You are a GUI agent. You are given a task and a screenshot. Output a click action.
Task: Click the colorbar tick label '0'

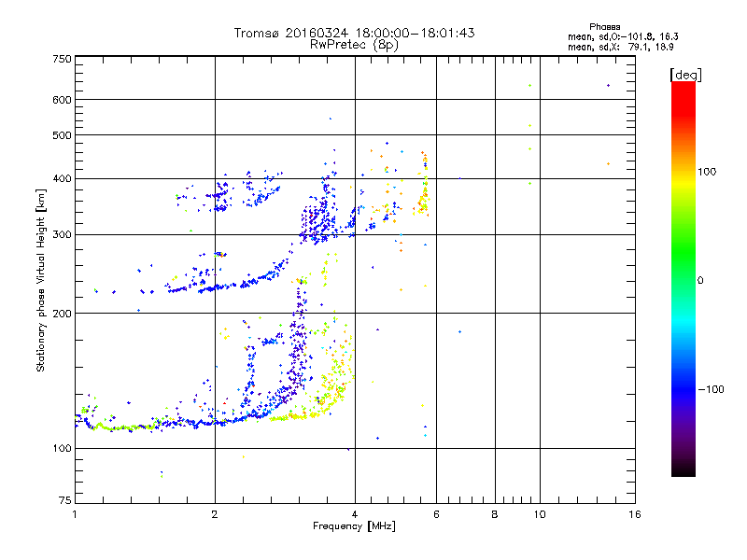coord(700,281)
